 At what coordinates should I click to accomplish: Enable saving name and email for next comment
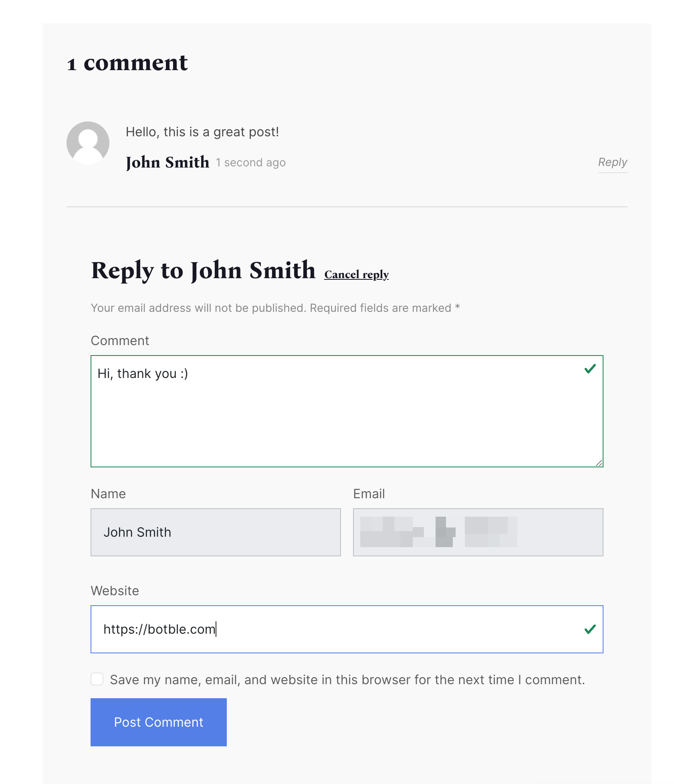point(97,679)
